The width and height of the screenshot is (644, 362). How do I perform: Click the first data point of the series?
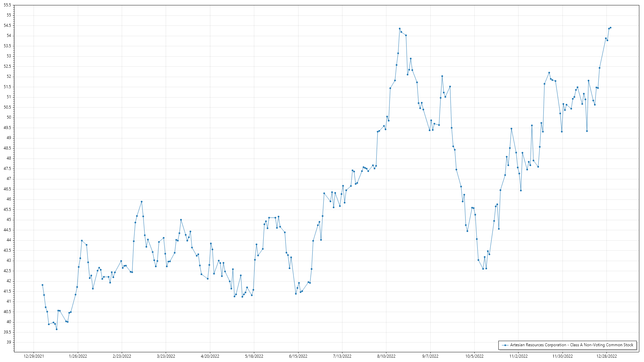[x=42, y=285]
